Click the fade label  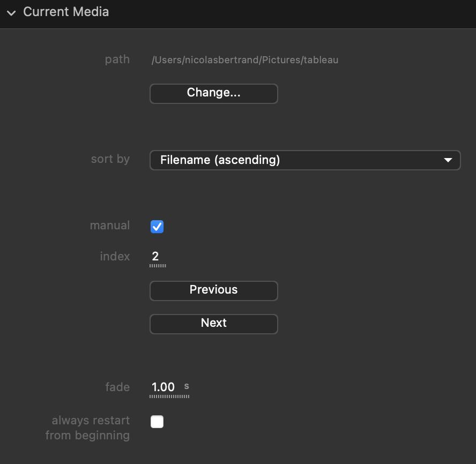117,387
